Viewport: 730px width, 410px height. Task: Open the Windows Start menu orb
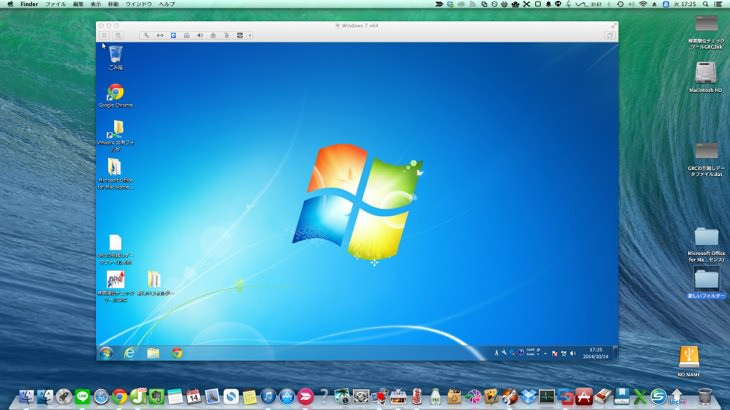[106, 353]
